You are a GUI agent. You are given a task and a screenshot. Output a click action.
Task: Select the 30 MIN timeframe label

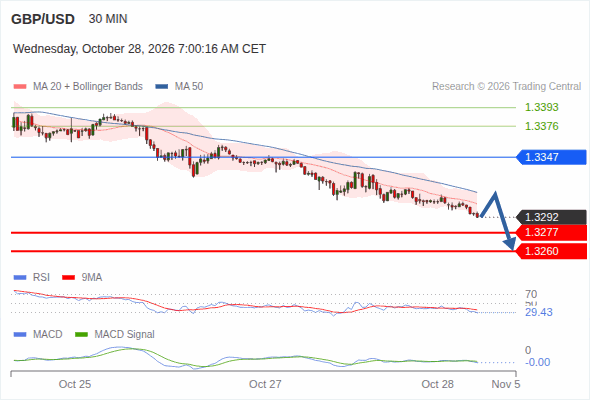coord(108,19)
